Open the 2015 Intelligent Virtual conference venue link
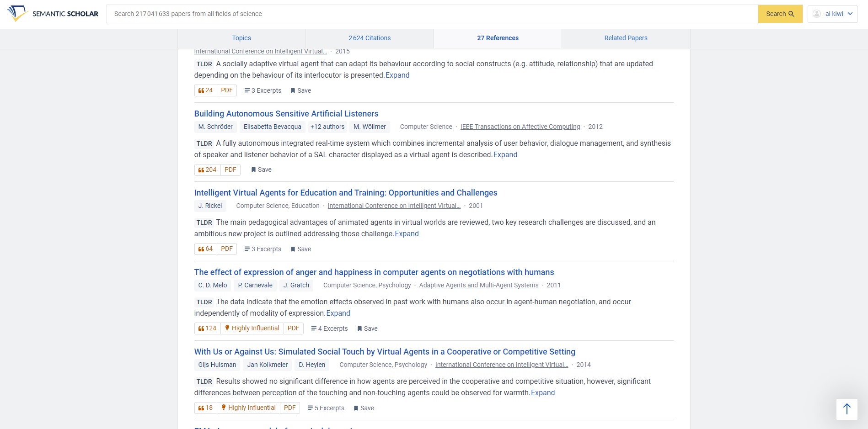Image resolution: width=868 pixels, height=429 pixels. 260,52
